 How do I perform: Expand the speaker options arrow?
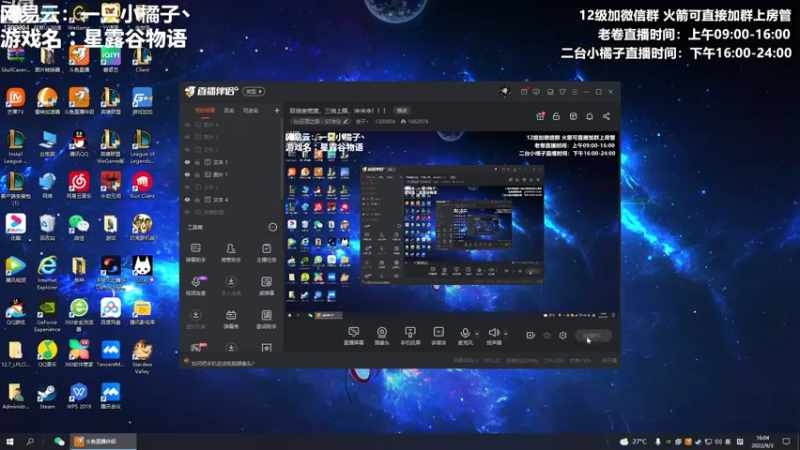pos(506,334)
